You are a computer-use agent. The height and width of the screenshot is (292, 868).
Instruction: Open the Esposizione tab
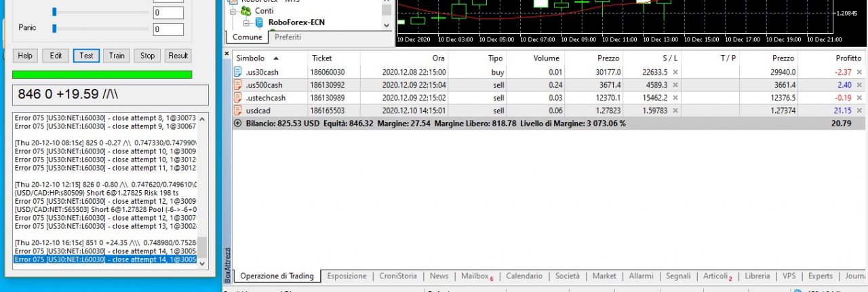(347, 276)
